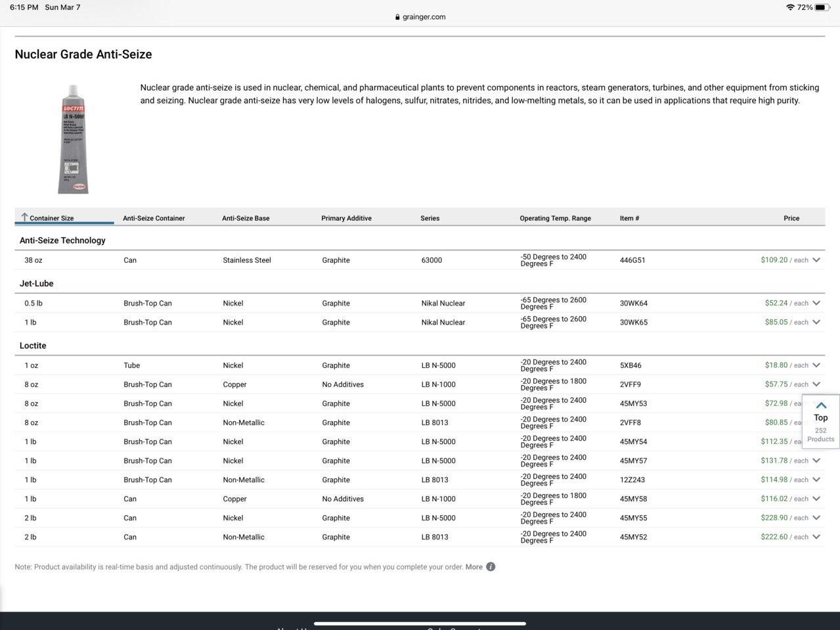Sort by the Price column header
Image resolution: width=840 pixels, height=630 pixels.
pyautogui.click(x=791, y=218)
